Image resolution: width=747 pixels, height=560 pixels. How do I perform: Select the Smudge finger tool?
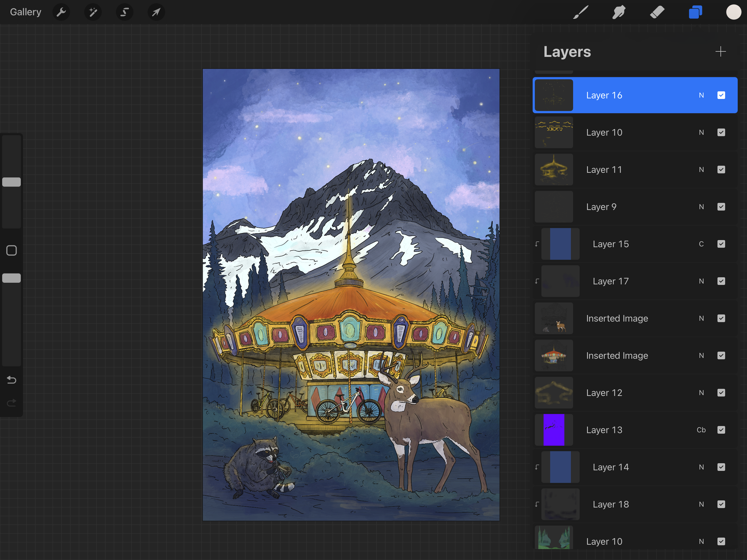pyautogui.click(x=619, y=12)
